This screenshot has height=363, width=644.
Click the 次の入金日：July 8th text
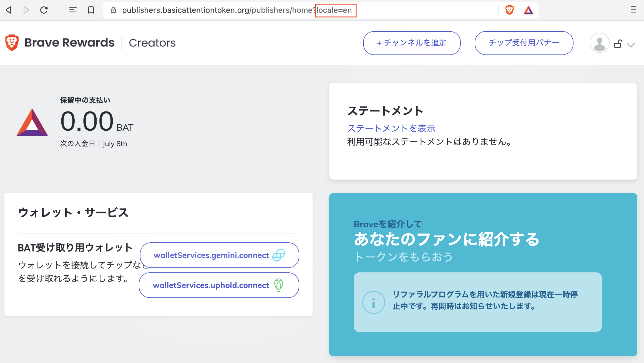tap(94, 144)
